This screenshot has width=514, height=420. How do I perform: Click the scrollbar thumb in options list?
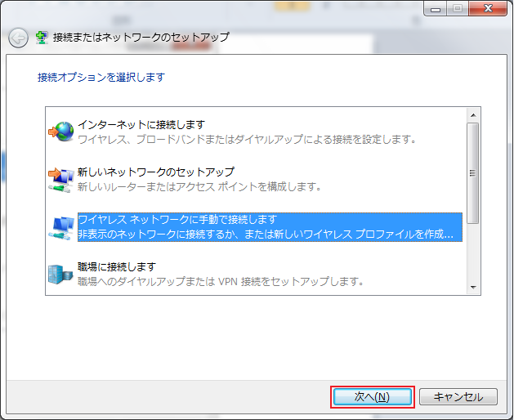pyautogui.click(x=472, y=173)
